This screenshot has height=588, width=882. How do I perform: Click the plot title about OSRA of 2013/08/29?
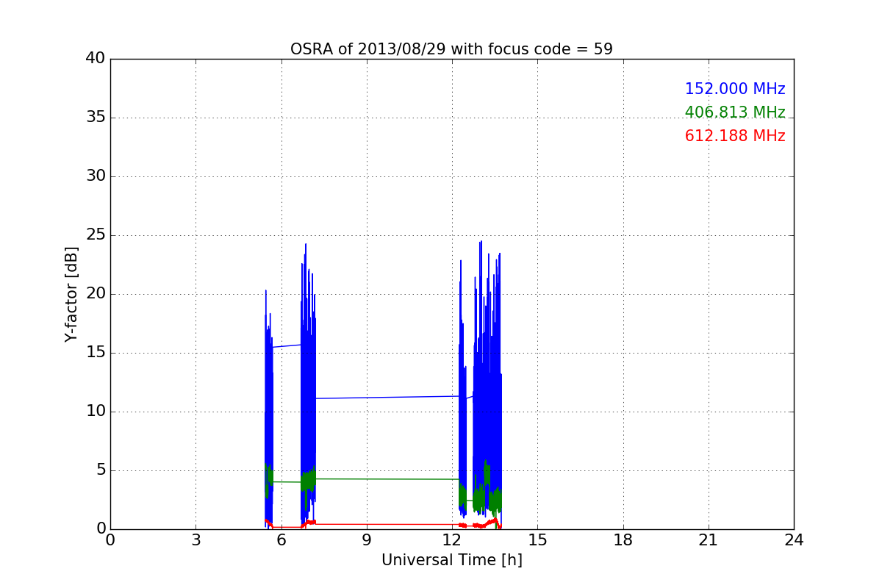(451, 49)
